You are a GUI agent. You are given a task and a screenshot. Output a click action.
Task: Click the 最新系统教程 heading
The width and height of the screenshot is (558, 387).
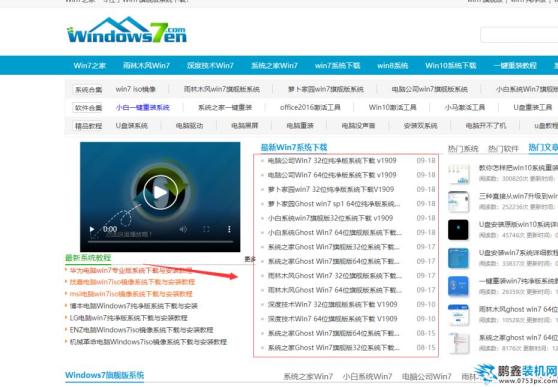coord(88,257)
